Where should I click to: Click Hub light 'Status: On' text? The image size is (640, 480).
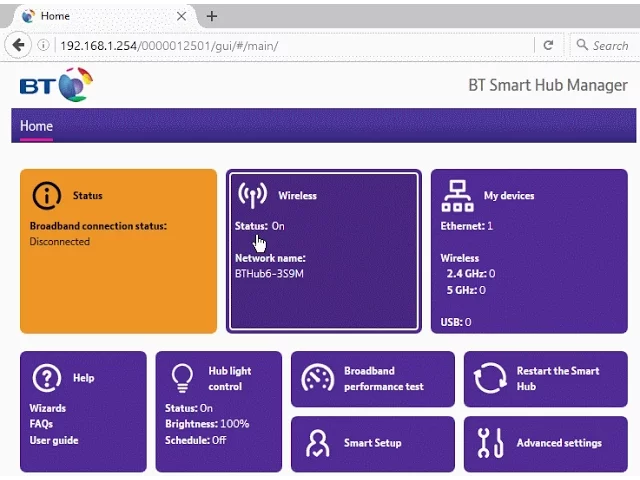[189, 408]
